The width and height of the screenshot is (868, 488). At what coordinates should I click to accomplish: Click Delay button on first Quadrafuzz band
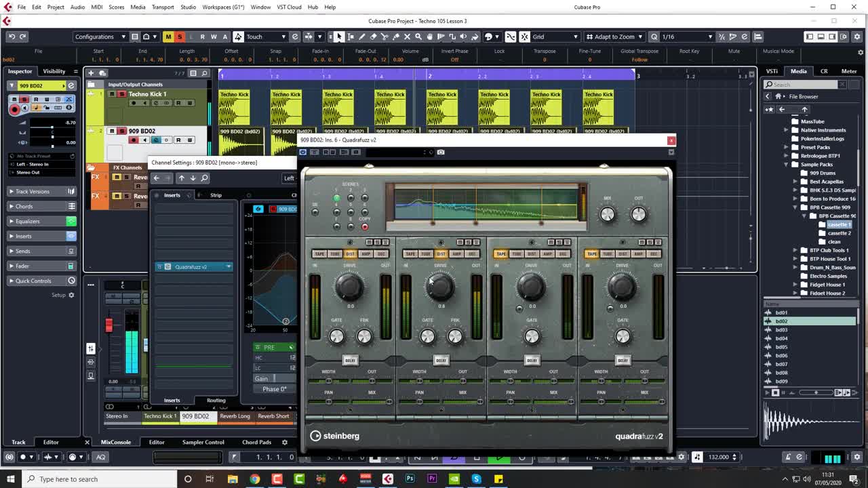pos(350,360)
